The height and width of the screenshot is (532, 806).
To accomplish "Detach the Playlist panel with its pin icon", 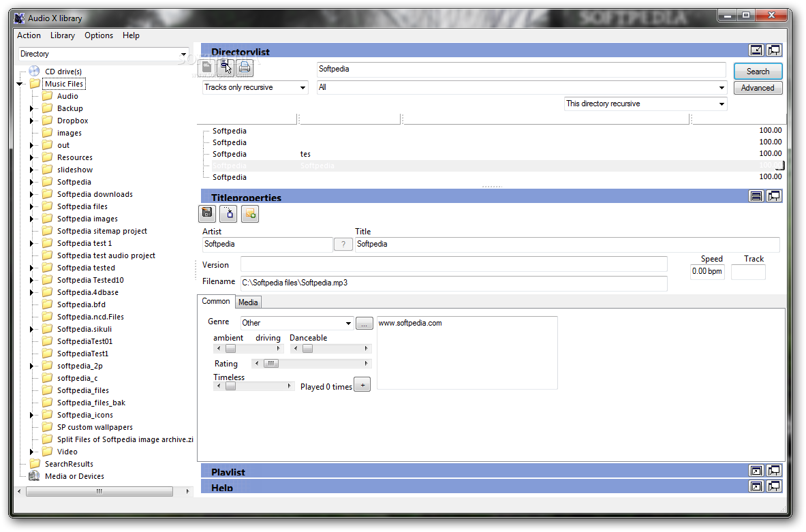I will [x=773, y=470].
